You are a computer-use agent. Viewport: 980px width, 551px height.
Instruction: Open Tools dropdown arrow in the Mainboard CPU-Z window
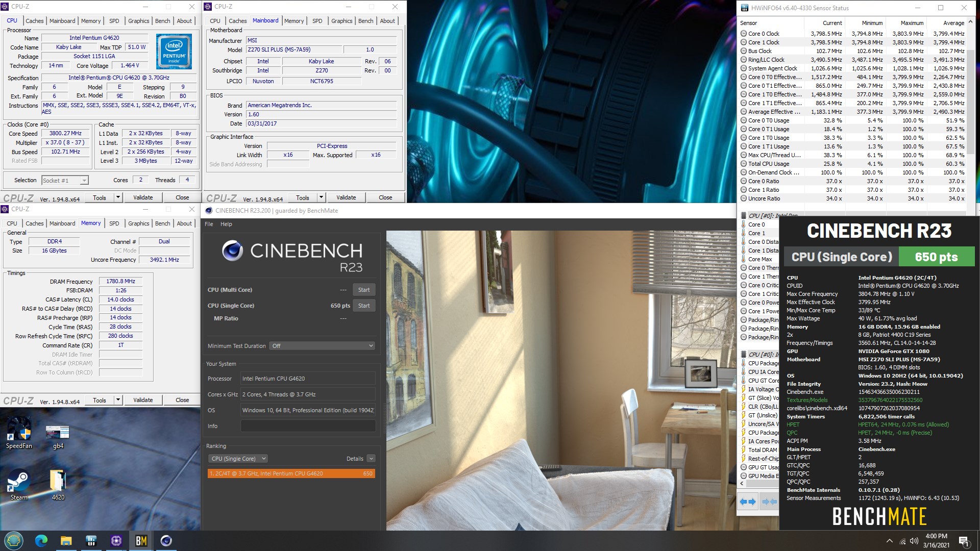pyautogui.click(x=321, y=197)
